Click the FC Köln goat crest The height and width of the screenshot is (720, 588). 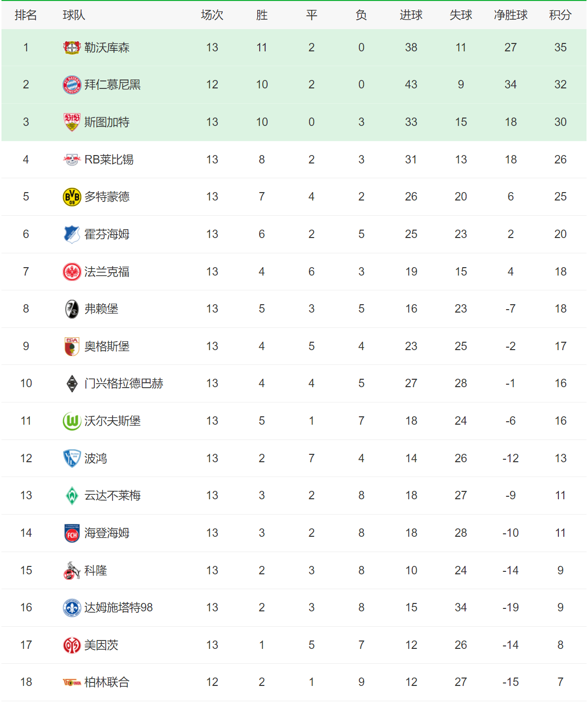point(72,571)
